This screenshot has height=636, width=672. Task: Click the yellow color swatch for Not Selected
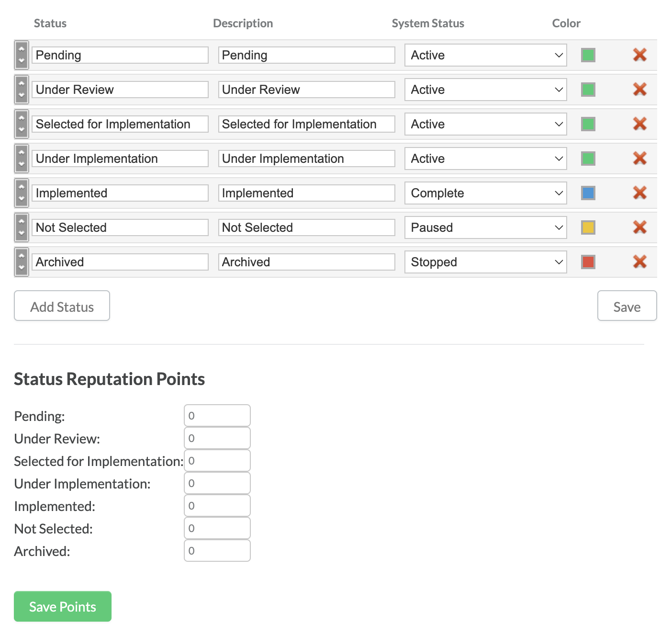tap(588, 227)
